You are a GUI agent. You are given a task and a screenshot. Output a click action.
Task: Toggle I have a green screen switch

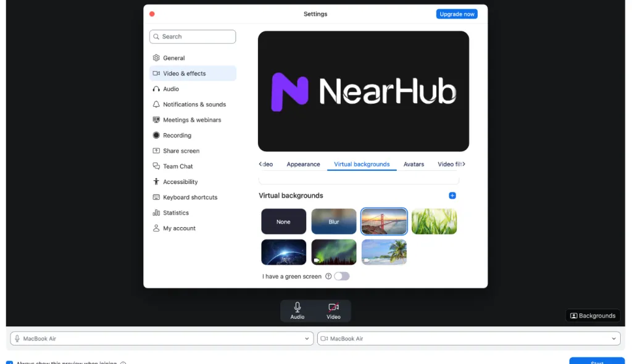coord(342,276)
